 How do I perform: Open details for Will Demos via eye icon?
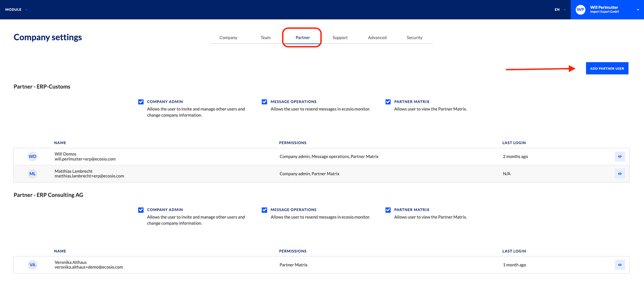click(x=620, y=156)
